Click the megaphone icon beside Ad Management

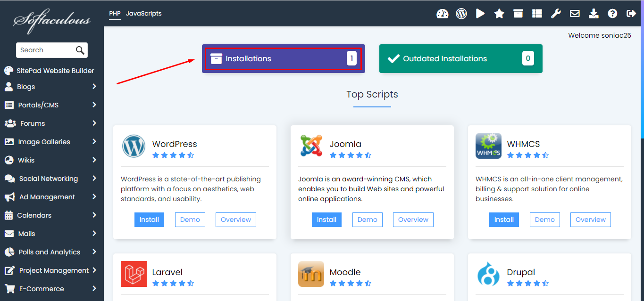coord(9,197)
